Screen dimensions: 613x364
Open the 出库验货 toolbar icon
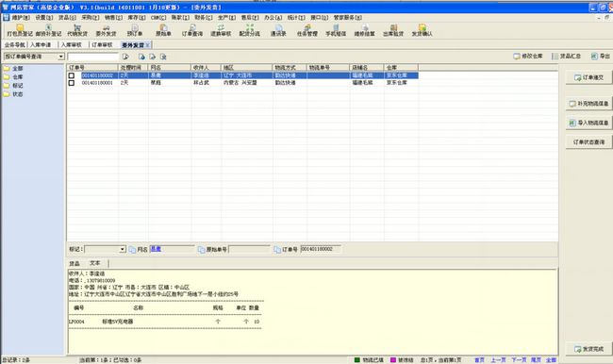click(393, 30)
